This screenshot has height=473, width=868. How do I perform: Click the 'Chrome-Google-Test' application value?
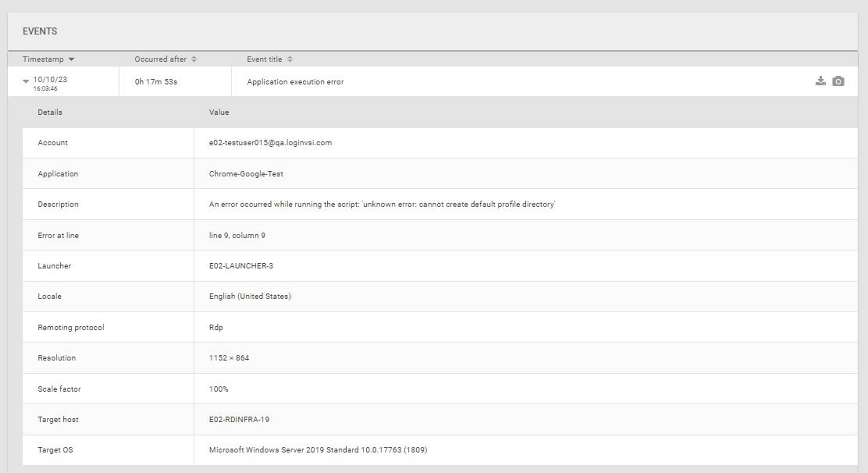[246, 174]
